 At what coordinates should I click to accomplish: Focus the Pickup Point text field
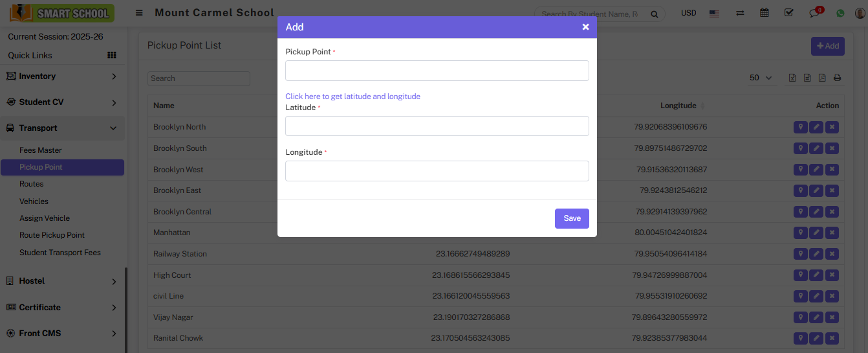[437, 71]
